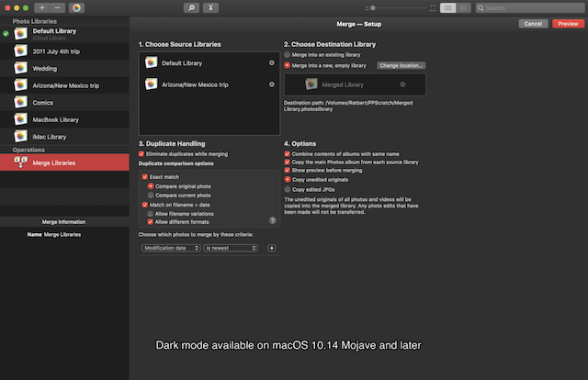Click the add library plus button
The width and height of the screenshot is (588, 380).
42,7
